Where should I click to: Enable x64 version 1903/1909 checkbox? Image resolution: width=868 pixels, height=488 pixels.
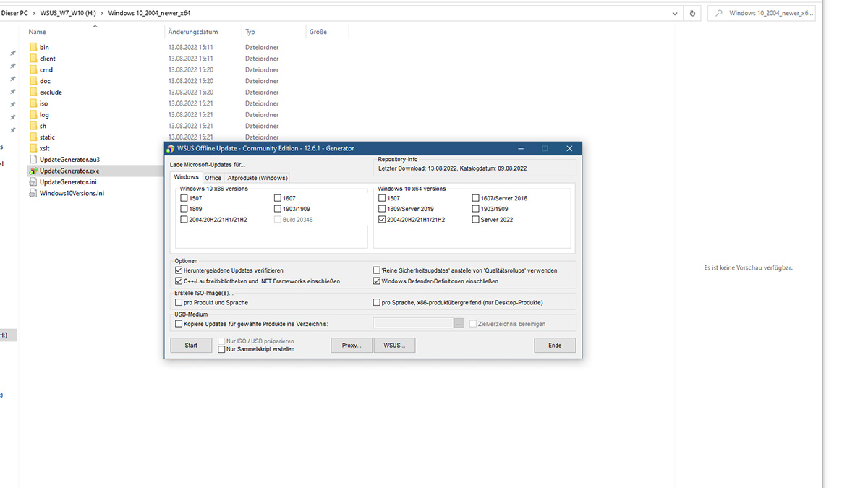(x=475, y=209)
